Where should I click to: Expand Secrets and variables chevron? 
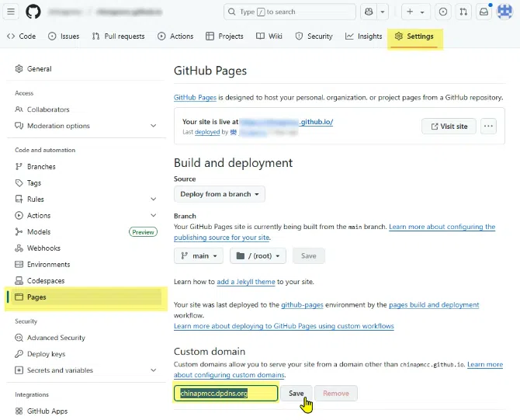[x=153, y=370]
